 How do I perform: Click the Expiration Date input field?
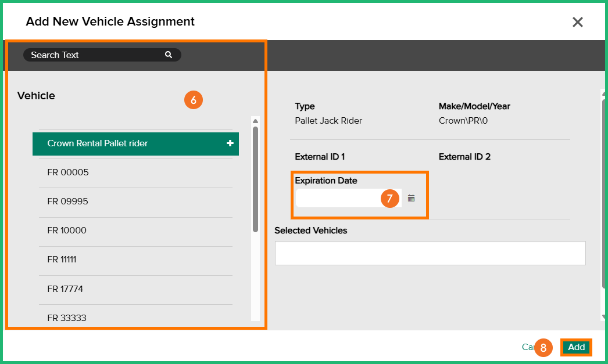(x=348, y=198)
